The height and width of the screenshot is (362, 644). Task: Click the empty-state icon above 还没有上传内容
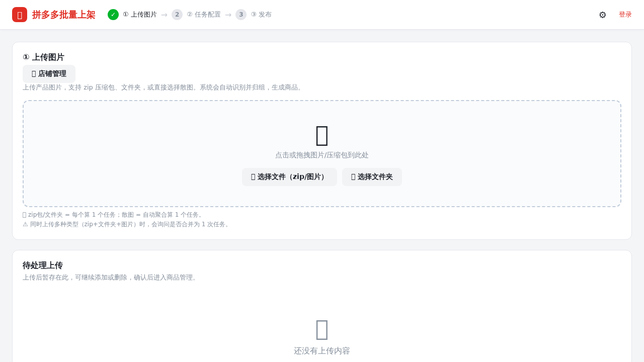click(322, 330)
